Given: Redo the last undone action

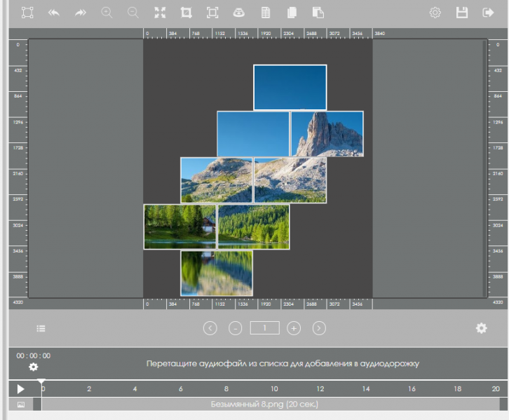Looking at the screenshot, I should click(x=81, y=13).
